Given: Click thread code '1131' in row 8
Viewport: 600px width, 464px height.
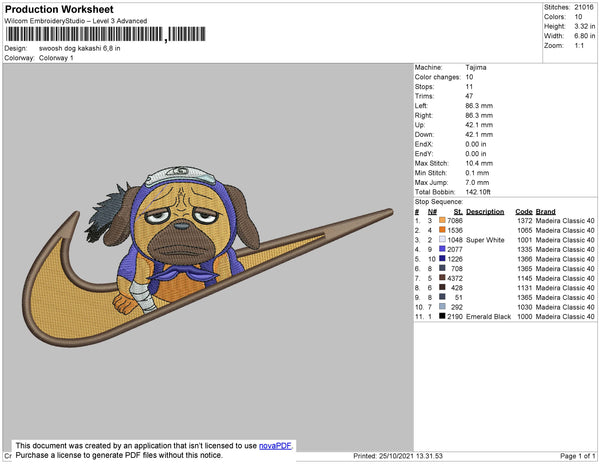Looking at the screenshot, I should click(525, 288).
